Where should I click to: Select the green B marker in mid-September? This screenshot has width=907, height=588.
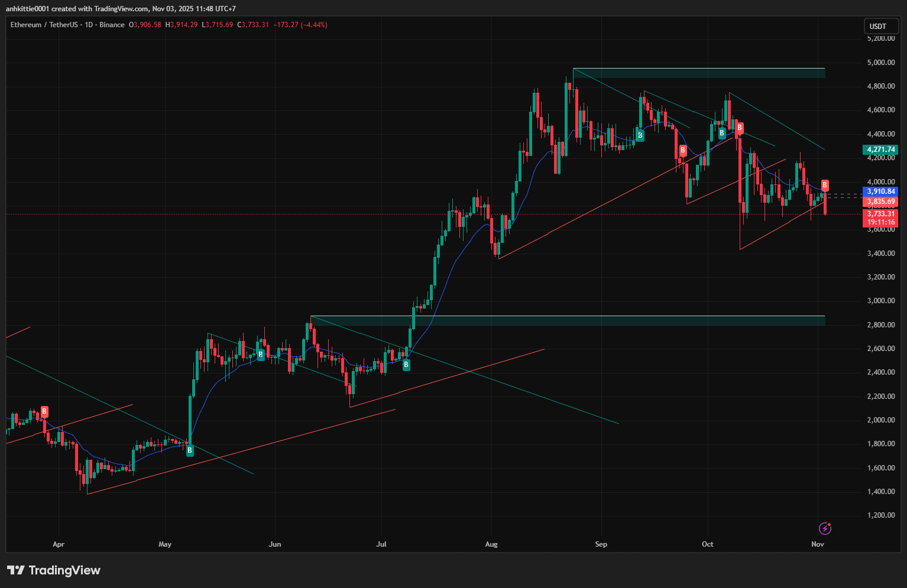coord(640,135)
